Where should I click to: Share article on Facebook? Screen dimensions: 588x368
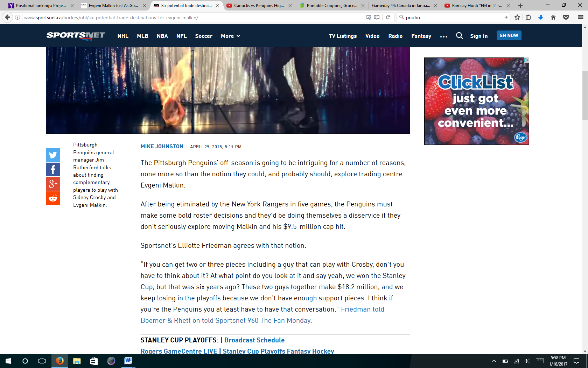(x=53, y=170)
